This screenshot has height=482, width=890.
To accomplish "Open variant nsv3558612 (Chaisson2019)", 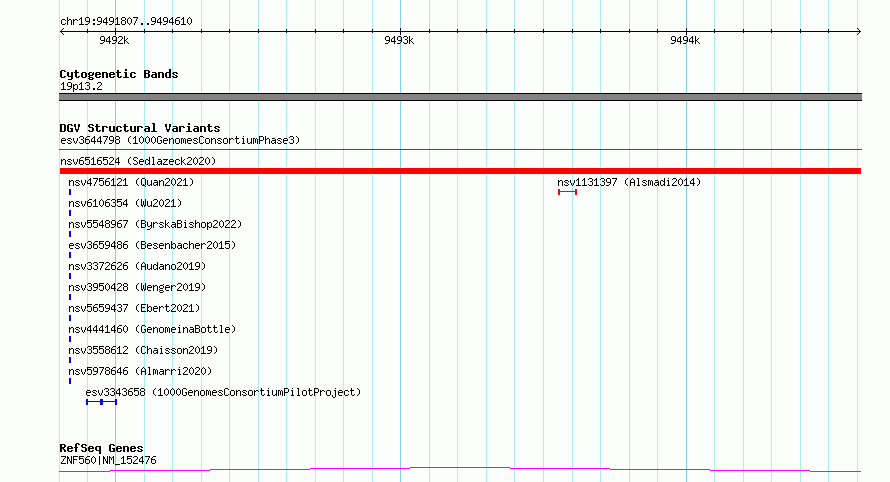I will [x=143, y=350].
